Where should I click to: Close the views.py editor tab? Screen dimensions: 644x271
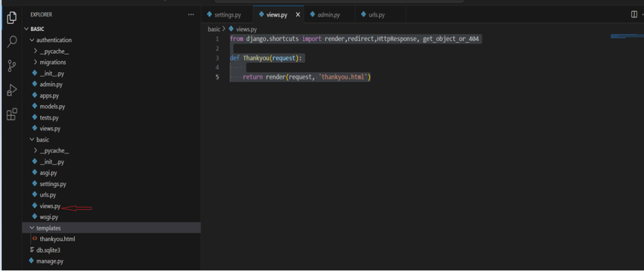pos(297,14)
